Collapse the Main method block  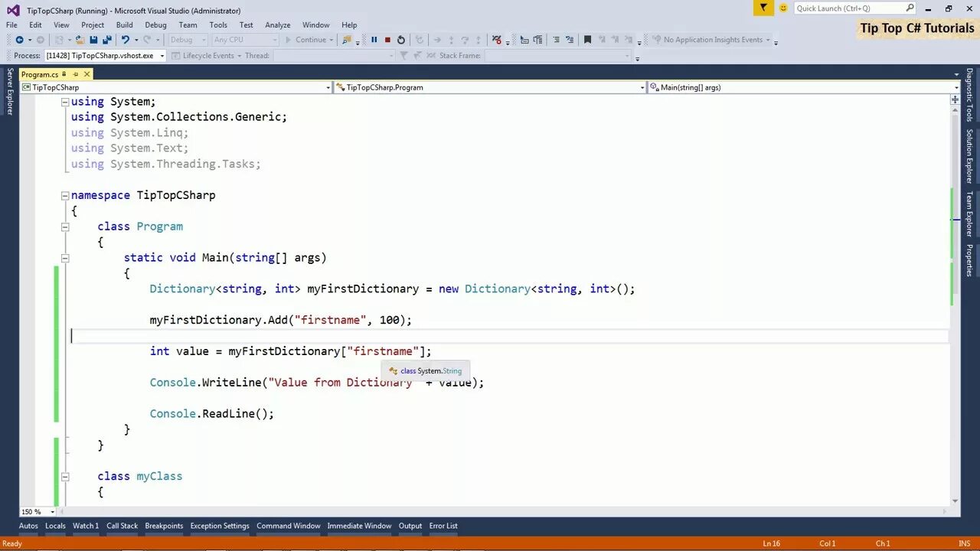[x=65, y=259]
